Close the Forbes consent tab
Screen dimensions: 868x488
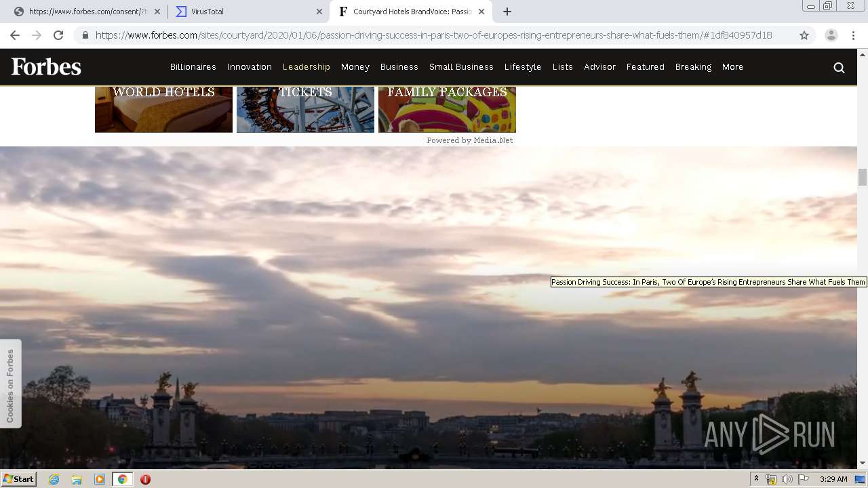tap(157, 12)
